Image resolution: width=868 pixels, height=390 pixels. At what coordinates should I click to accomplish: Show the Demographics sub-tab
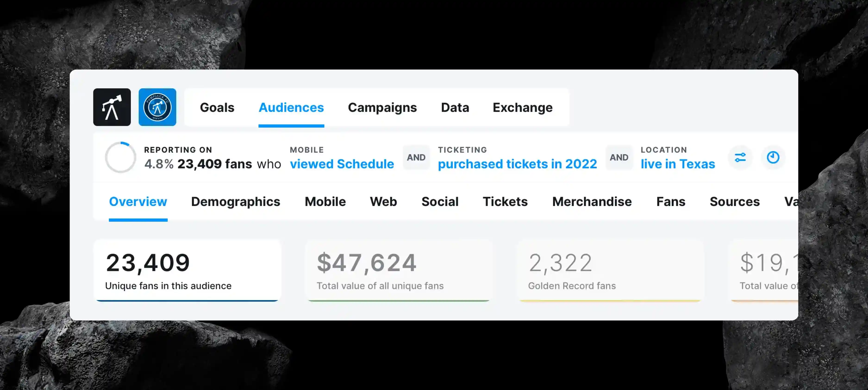(236, 202)
